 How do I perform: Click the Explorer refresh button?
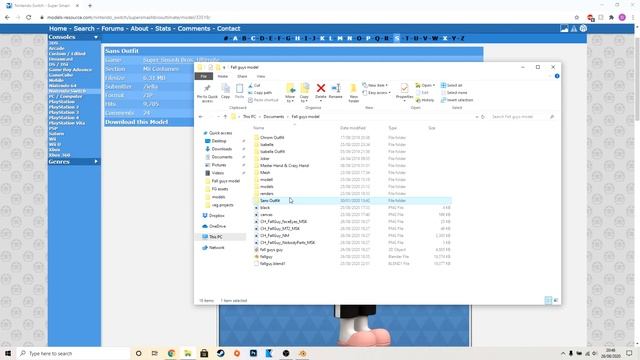[x=482, y=117]
